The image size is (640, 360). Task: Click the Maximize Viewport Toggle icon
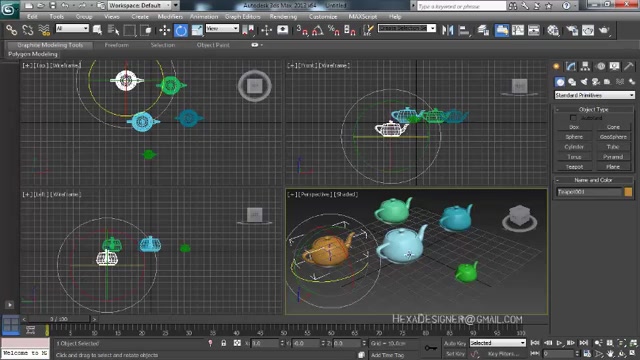click(x=633, y=353)
